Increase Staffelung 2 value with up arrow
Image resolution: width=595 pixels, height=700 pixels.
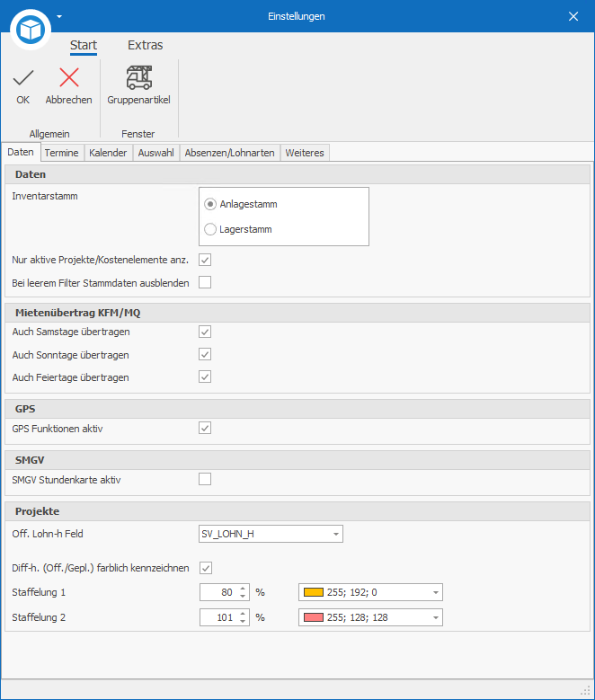243,614
